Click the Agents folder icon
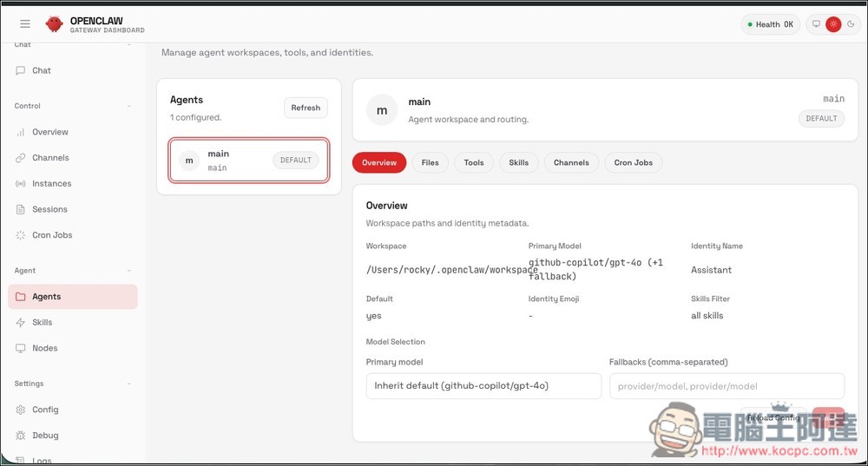This screenshot has height=466, width=868. click(21, 297)
